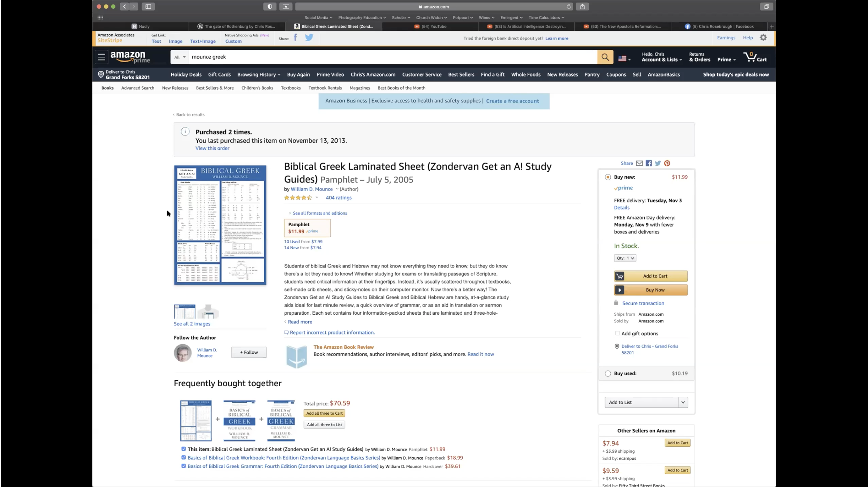Open the All search category dropdown

[180, 57]
